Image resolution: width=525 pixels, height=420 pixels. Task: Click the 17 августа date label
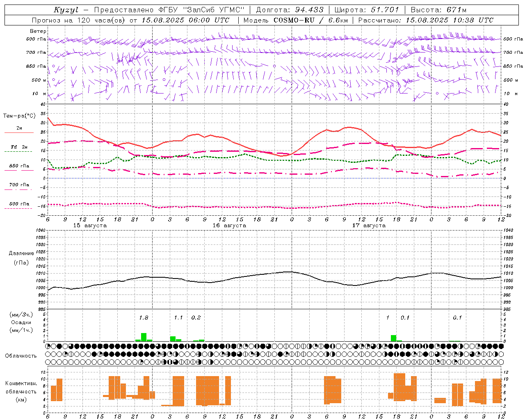click(x=369, y=226)
